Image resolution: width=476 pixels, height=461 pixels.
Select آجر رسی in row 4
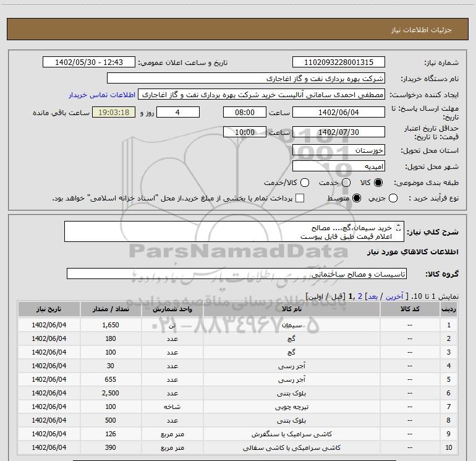291,366
